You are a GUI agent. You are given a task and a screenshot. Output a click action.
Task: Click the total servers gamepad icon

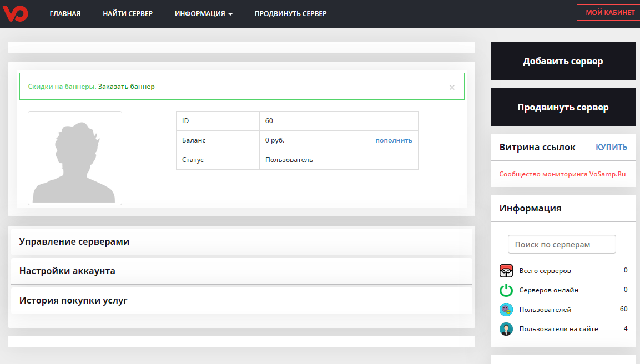(506, 271)
